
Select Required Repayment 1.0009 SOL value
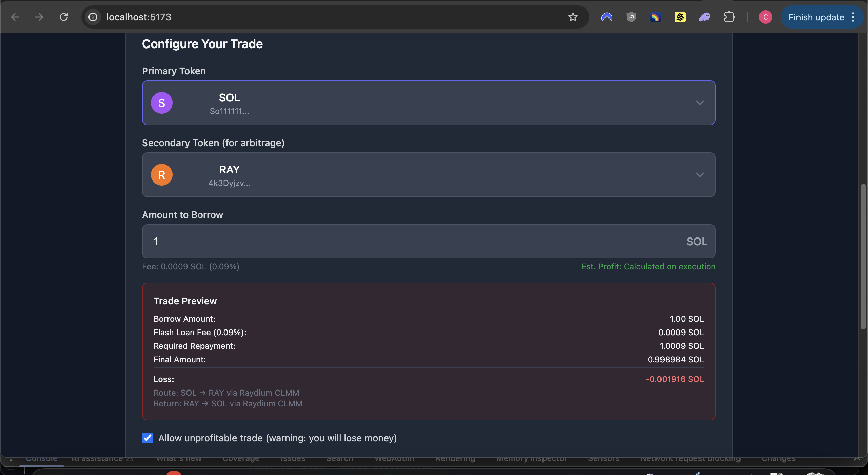pyautogui.click(x=682, y=346)
